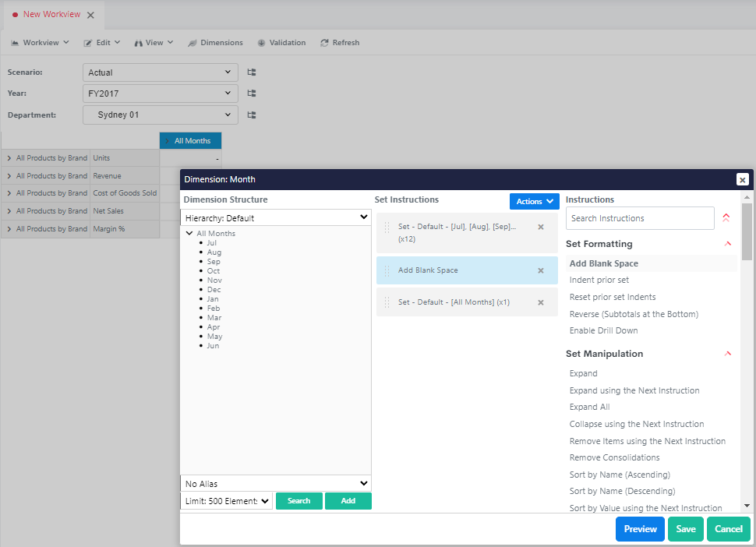Click the hierarchy icon beside Year dropdown

pyautogui.click(x=252, y=94)
